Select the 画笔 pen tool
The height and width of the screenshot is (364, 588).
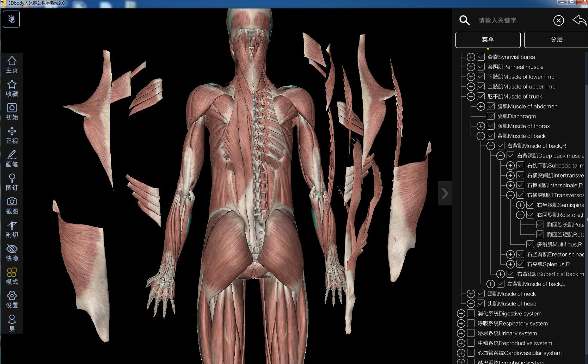(12, 159)
